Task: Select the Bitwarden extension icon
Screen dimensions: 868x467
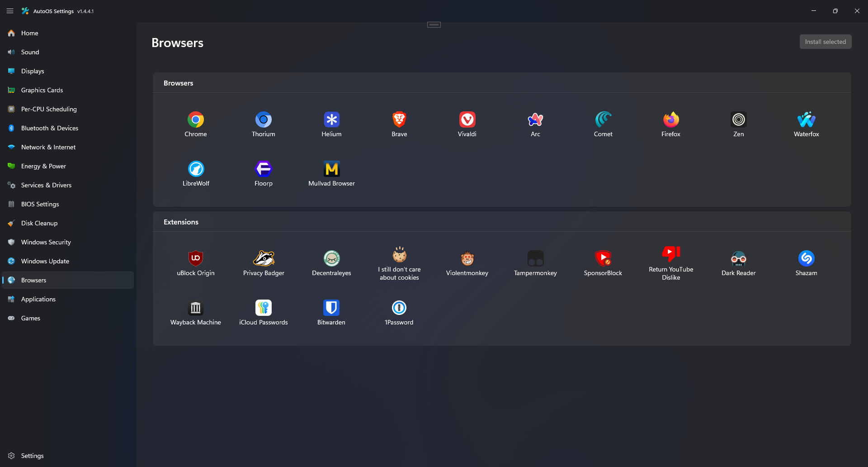Action: (x=331, y=308)
